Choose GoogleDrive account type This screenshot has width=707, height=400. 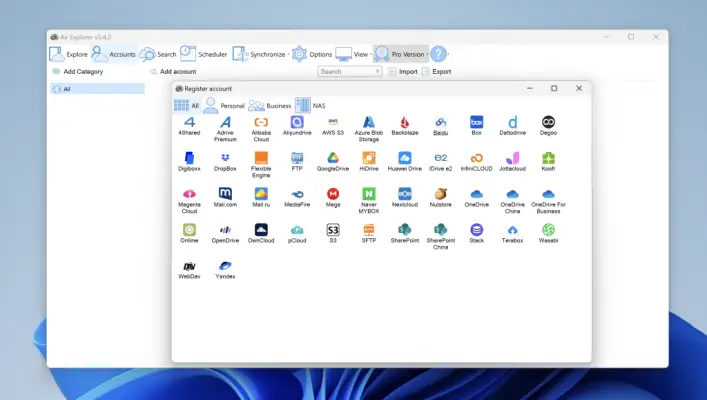coord(333,162)
